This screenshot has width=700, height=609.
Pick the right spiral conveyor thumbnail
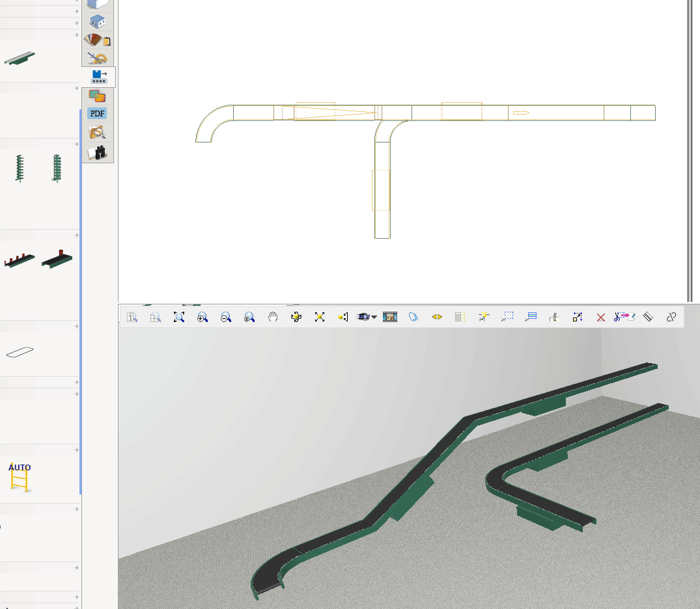[57, 169]
